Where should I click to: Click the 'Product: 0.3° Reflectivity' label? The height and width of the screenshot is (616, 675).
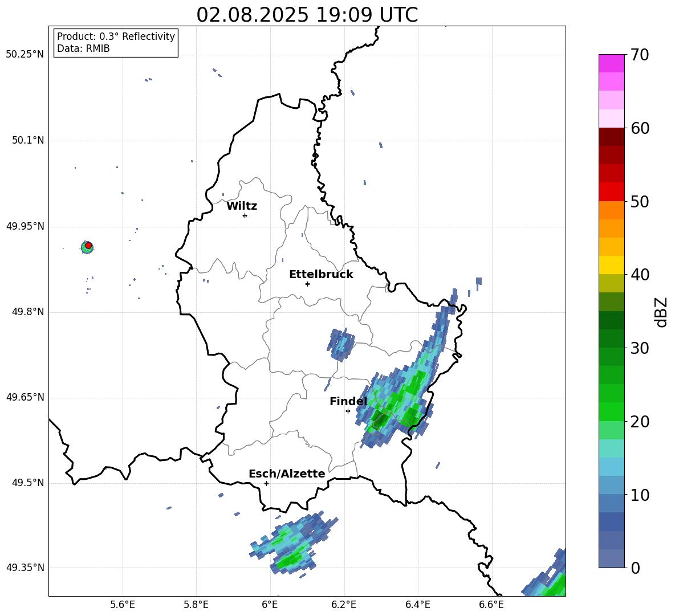click(x=116, y=36)
